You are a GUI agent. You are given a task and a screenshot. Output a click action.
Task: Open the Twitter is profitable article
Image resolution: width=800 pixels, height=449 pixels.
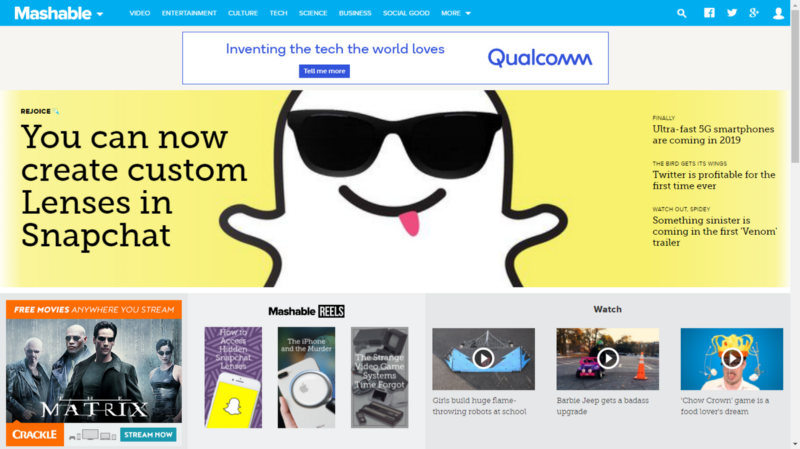(713, 180)
